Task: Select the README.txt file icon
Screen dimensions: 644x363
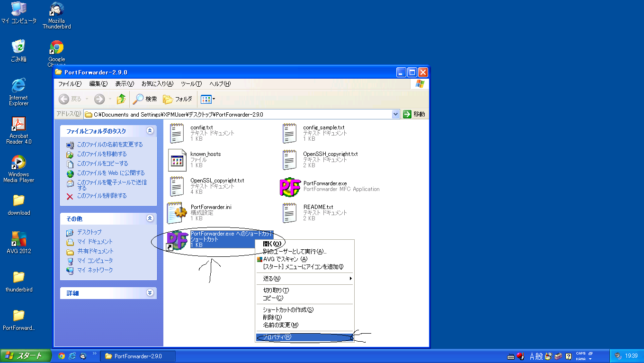Action: pyautogui.click(x=290, y=213)
